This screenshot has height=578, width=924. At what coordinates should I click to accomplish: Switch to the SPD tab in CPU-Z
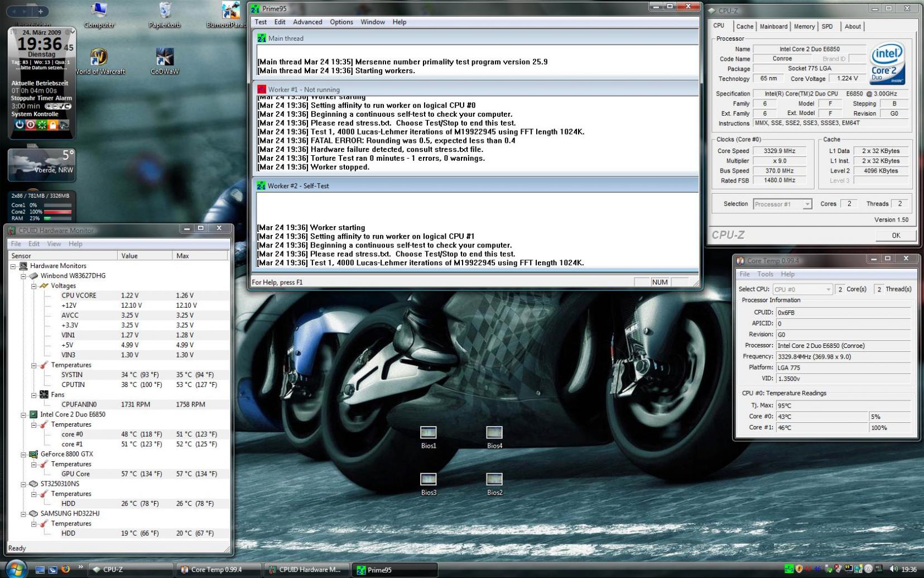(x=827, y=26)
